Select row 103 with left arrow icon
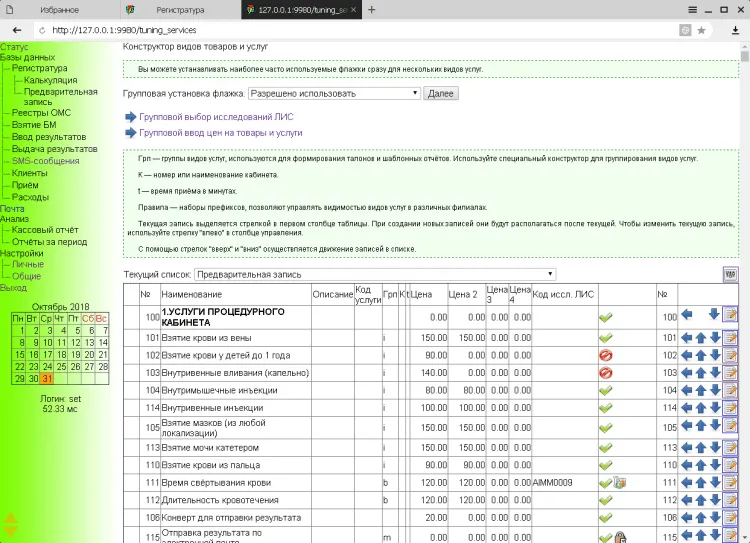The height and width of the screenshot is (543, 750). [686, 373]
